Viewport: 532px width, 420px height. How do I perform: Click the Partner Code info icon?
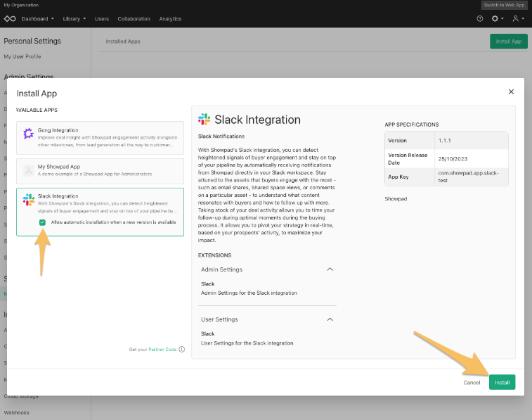click(182, 350)
